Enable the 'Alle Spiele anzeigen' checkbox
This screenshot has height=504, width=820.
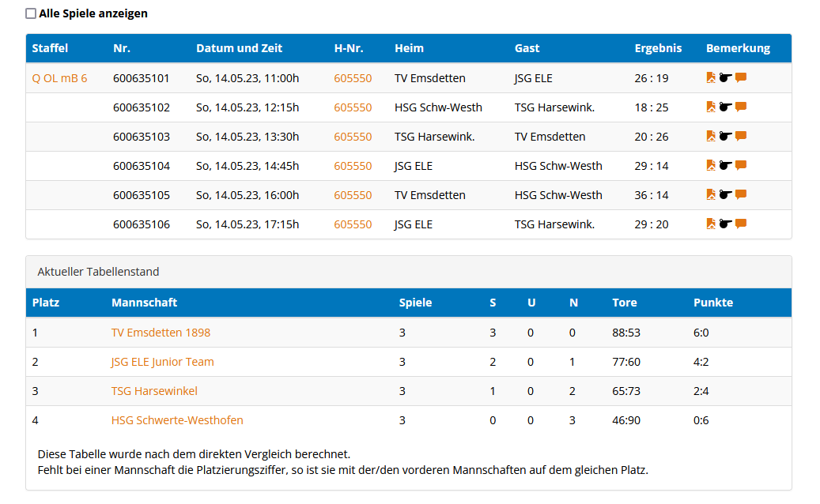click(x=31, y=13)
